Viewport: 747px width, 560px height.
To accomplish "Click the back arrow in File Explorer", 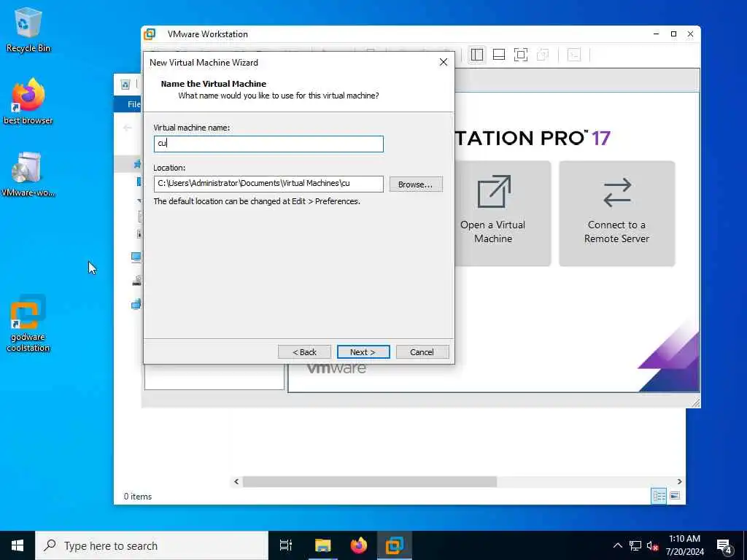I will click(127, 128).
